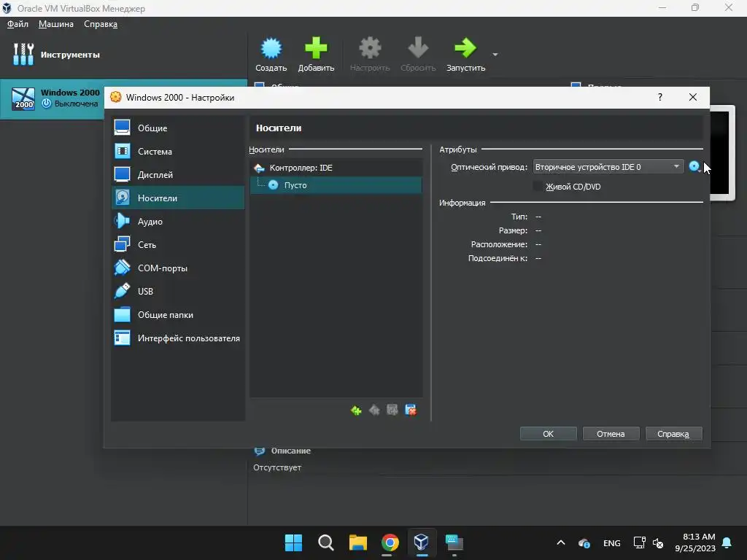Open the Общие папки settings category

pyautogui.click(x=178, y=315)
